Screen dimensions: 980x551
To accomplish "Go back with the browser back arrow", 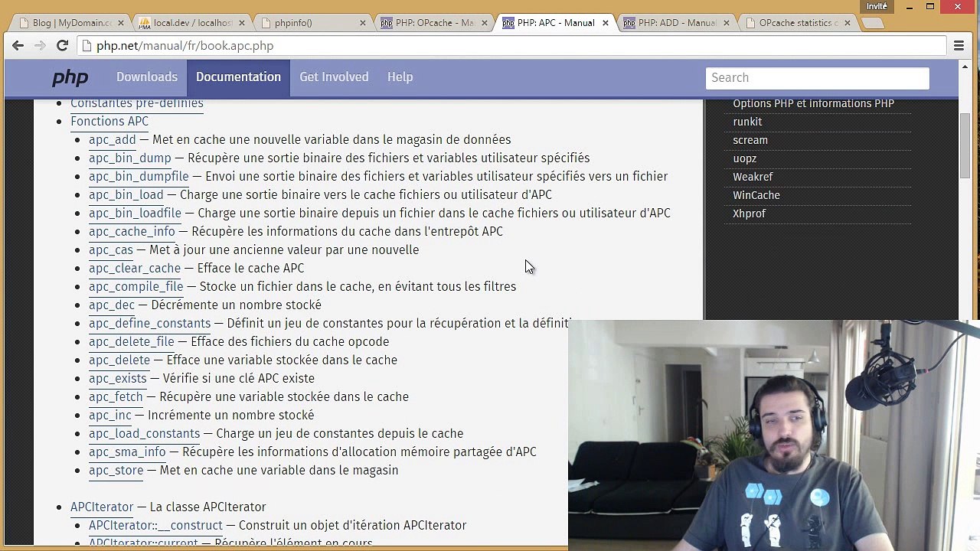I will tap(18, 46).
